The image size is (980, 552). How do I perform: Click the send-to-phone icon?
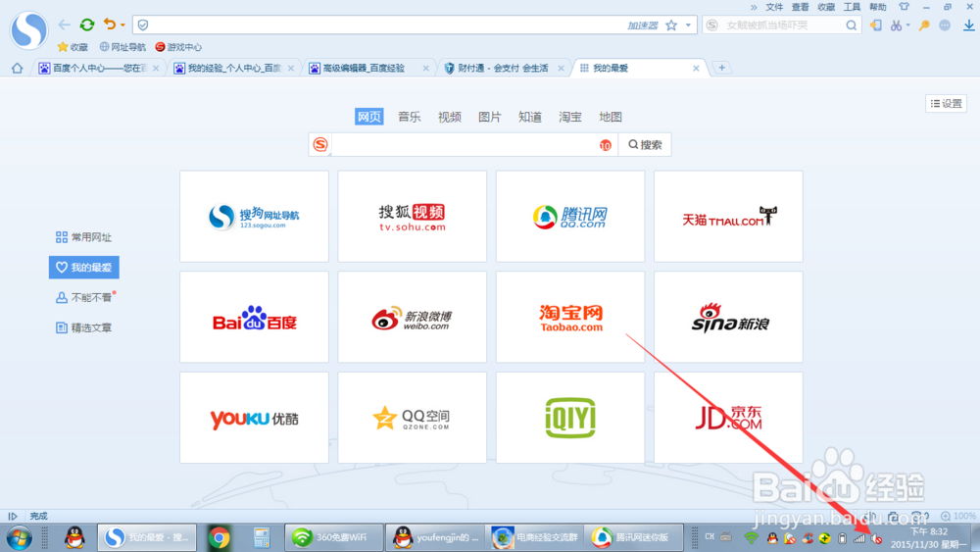tap(875, 25)
